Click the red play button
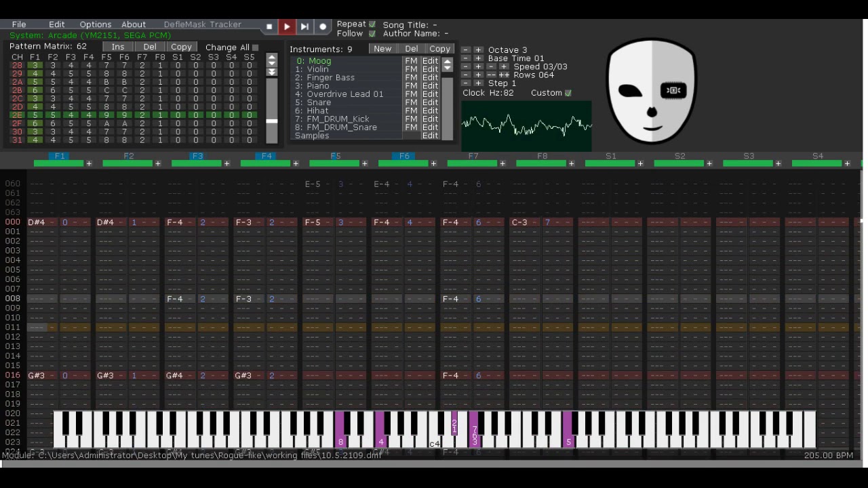The width and height of the screenshot is (868, 488). click(x=287, y=26)
